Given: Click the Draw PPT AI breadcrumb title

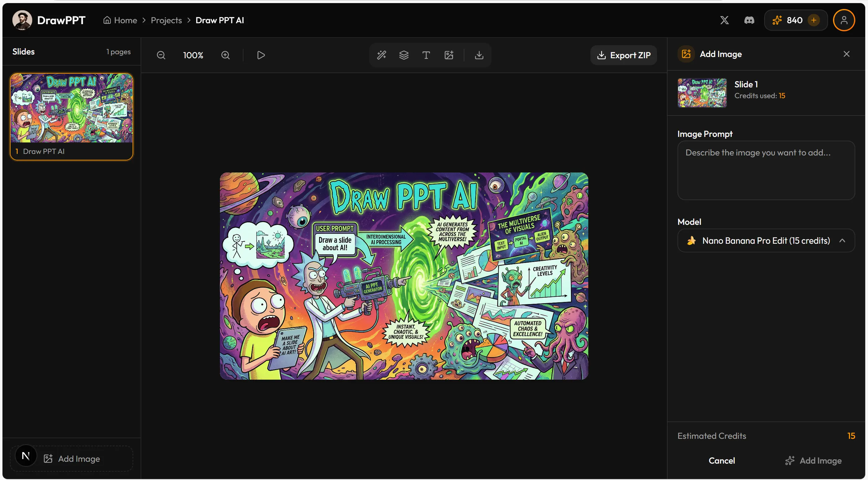Looking at the screenshot, I should coord(220,20).
